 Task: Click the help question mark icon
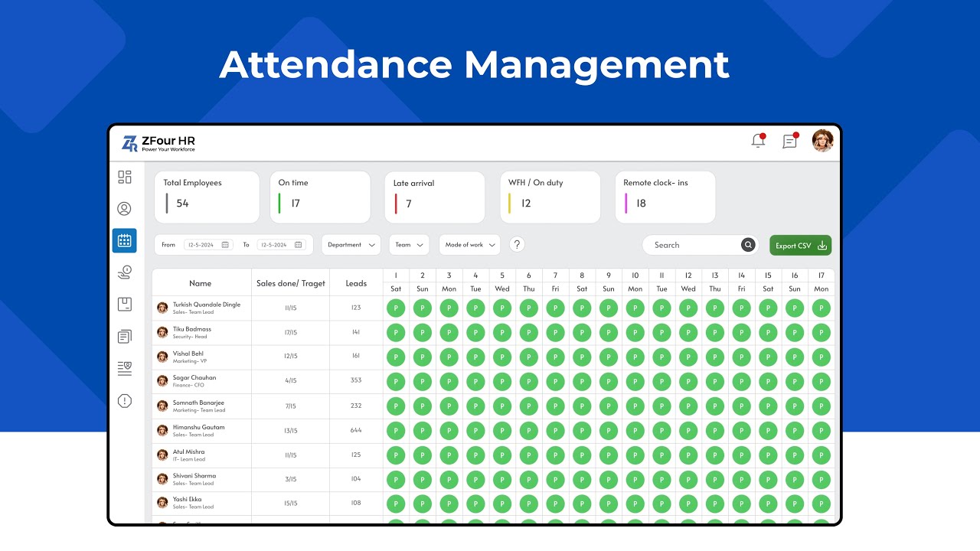tap(517, 245)
